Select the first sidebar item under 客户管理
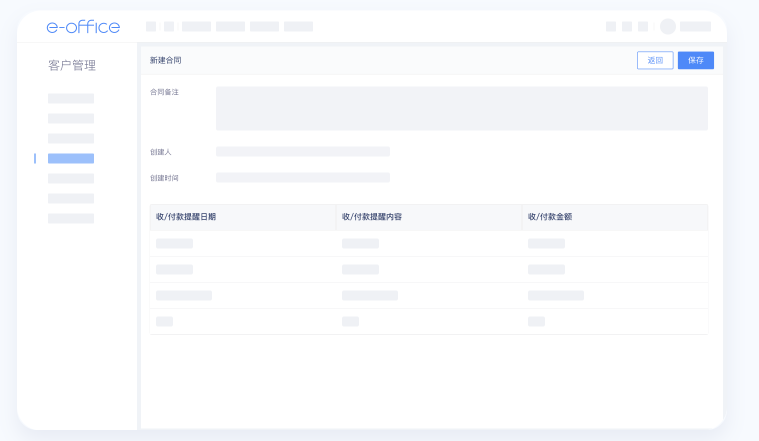 coord(71,99)
